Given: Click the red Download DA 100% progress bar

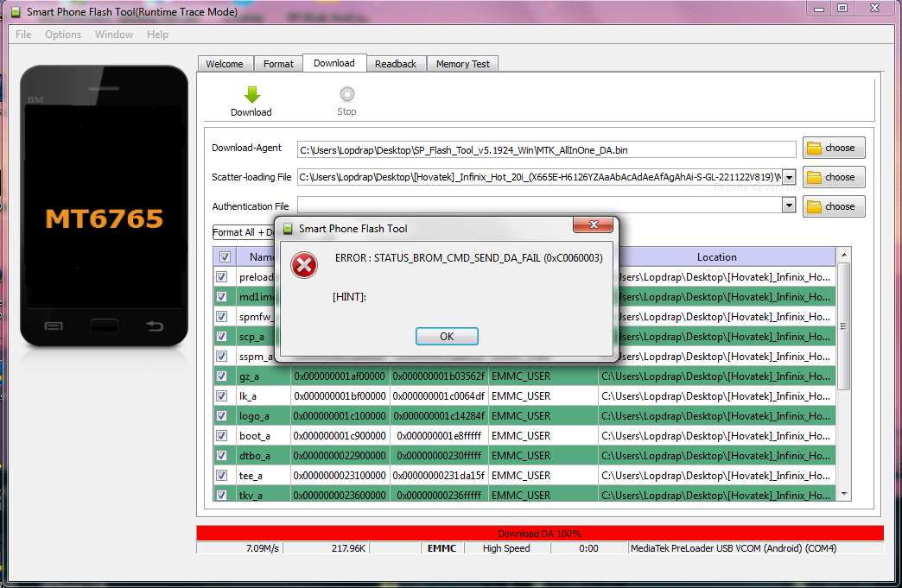Looking at the screenshot, I should pyautogui.click(x=540, y=533).
